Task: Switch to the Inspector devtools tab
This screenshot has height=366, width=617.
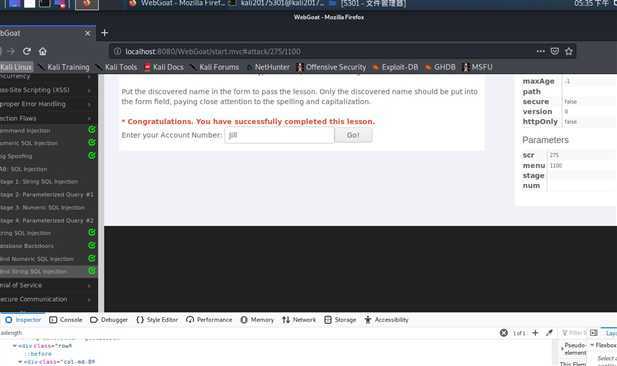Action: (23, 320)
